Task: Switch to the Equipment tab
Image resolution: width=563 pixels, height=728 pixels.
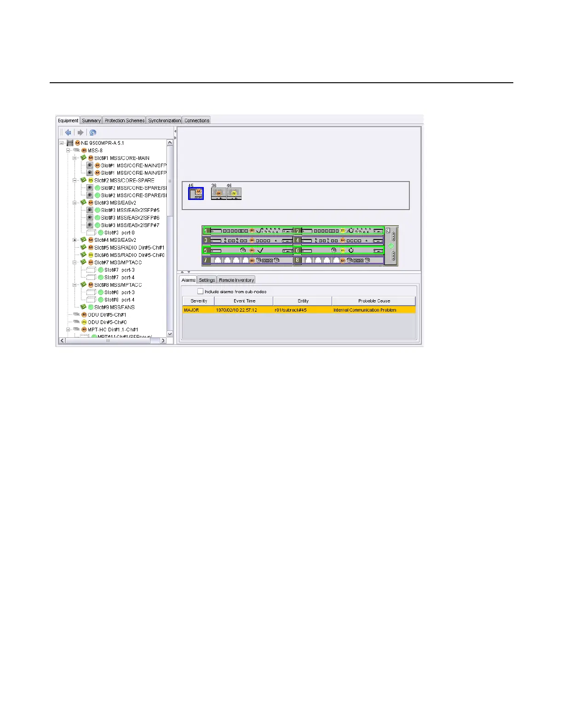Action: [68, 120]
